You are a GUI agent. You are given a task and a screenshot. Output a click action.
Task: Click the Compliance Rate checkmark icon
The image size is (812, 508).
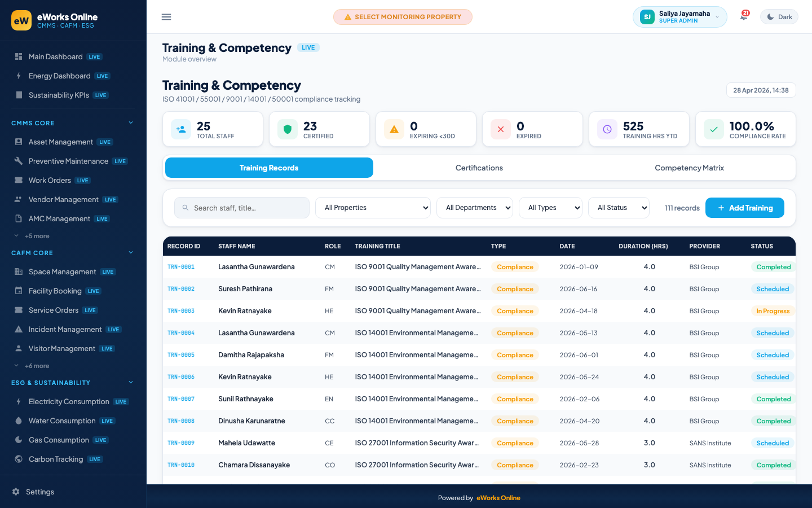pyautogui.click(x=714, y=129)
